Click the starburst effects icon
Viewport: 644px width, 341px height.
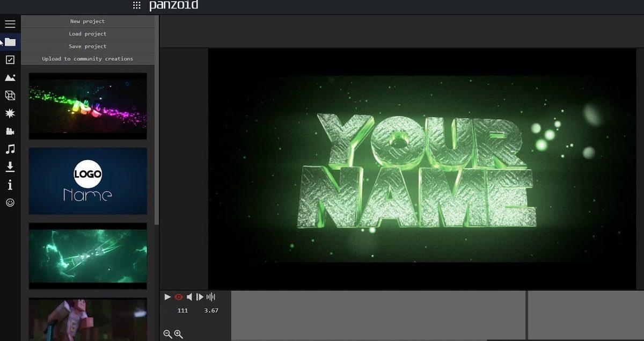coord(10,113)
